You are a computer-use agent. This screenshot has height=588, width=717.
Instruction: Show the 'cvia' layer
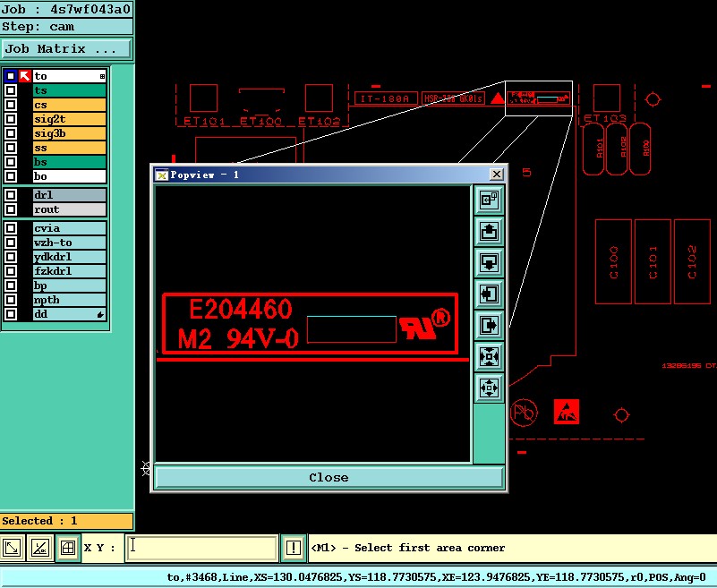click(x=70, y=228)
